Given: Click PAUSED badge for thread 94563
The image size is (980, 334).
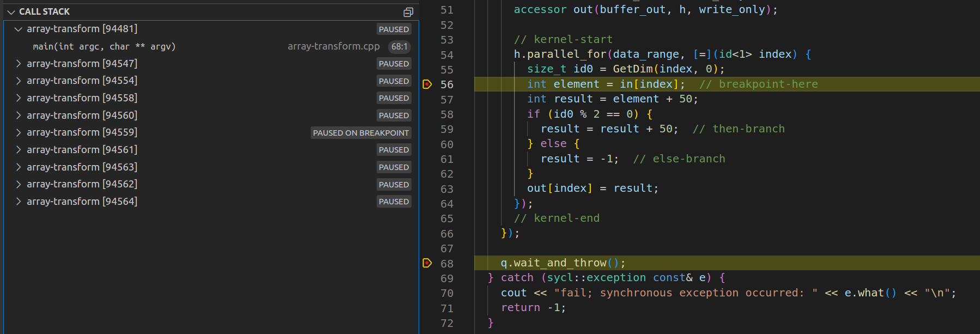Looking at the screenshot, I should 394,167.
